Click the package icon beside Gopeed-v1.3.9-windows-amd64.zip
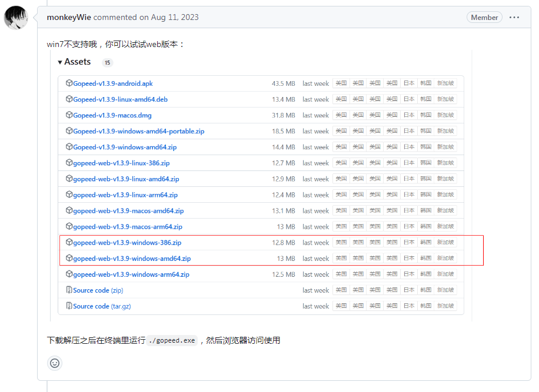 point(69,146)
